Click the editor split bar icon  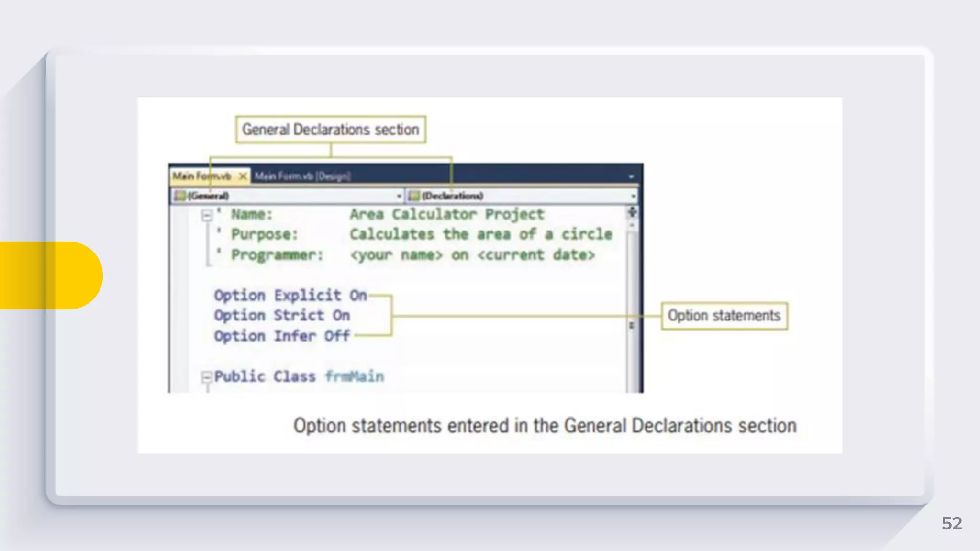point(632,212)
